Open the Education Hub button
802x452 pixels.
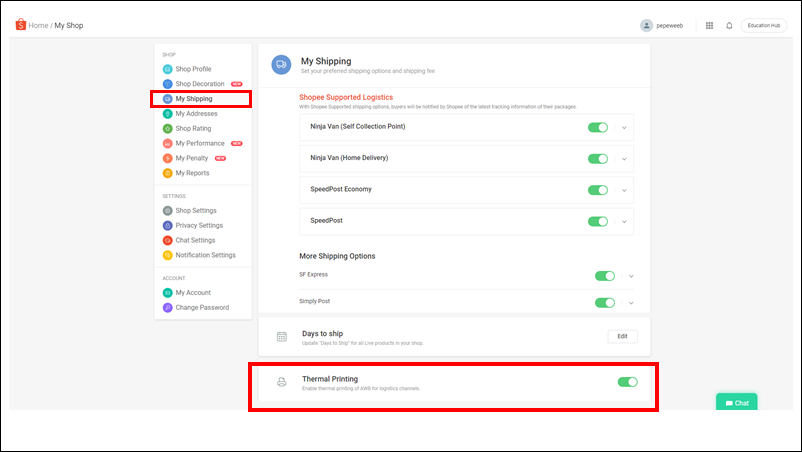(x=763, y=25)
